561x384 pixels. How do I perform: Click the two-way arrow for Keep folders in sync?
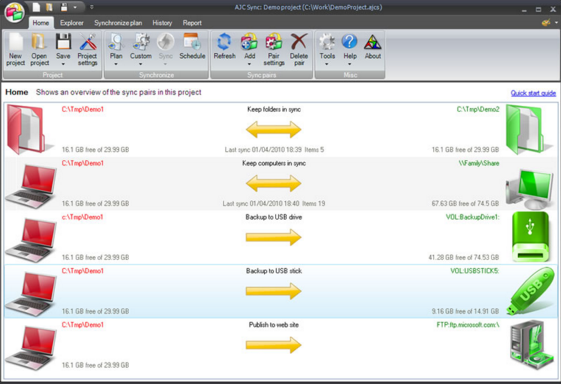[274, 130]
